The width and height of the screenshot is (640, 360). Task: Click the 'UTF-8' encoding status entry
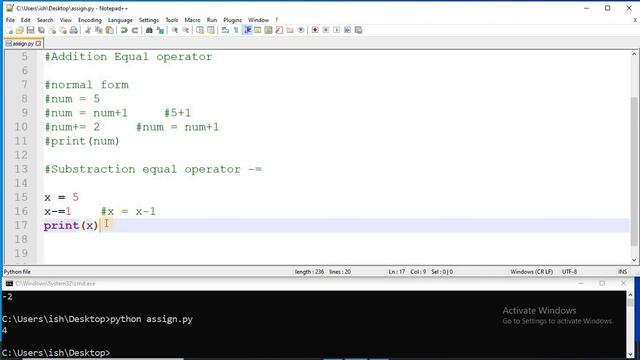coord(569,272)
